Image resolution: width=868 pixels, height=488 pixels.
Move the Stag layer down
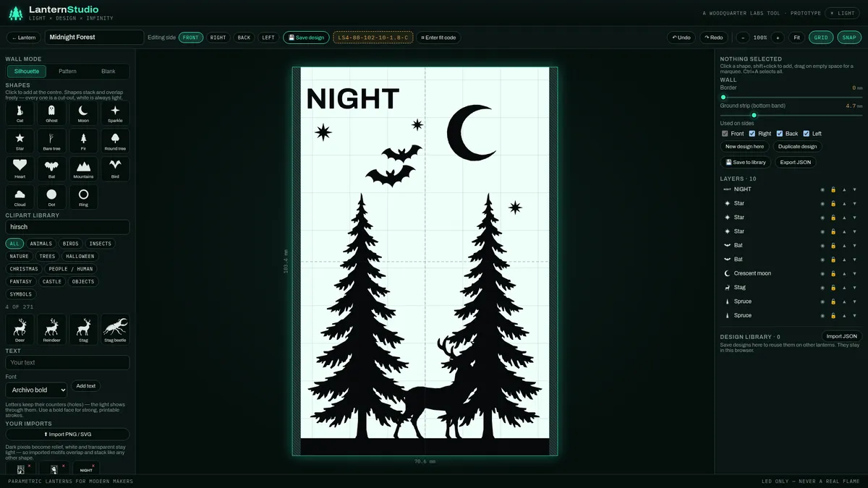(855, 288)
